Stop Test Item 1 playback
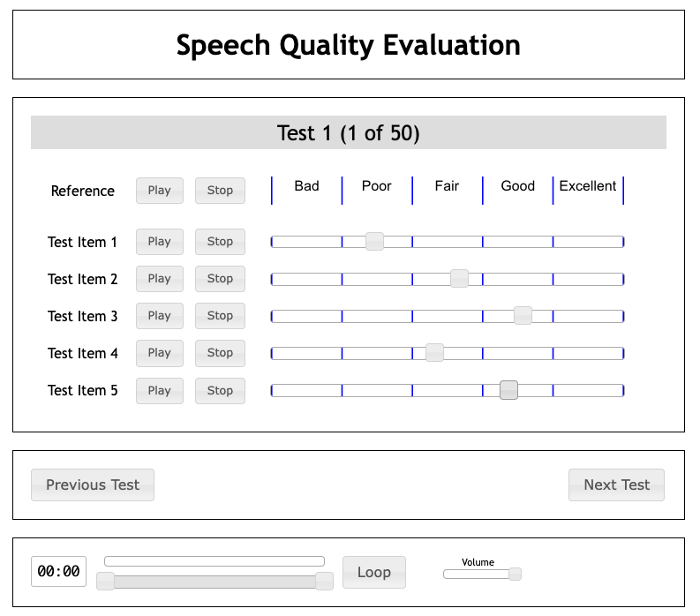Screen dimensions: 700x616 220,242
